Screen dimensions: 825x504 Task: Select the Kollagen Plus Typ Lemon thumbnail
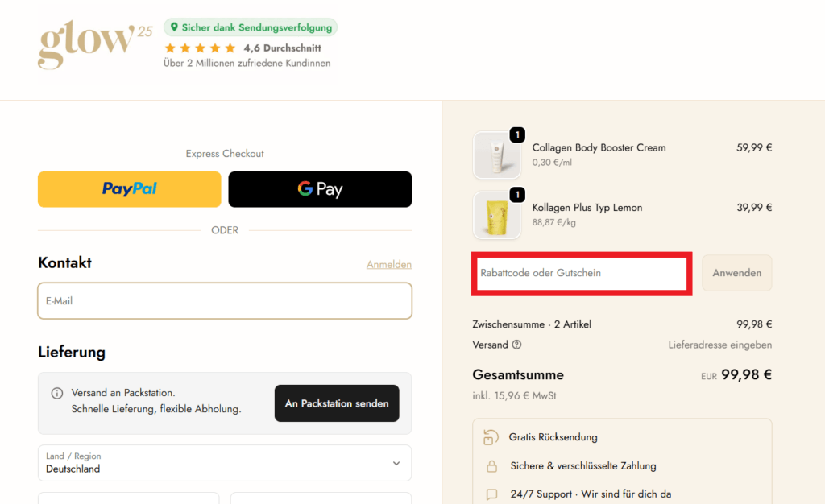click(496, 215)
